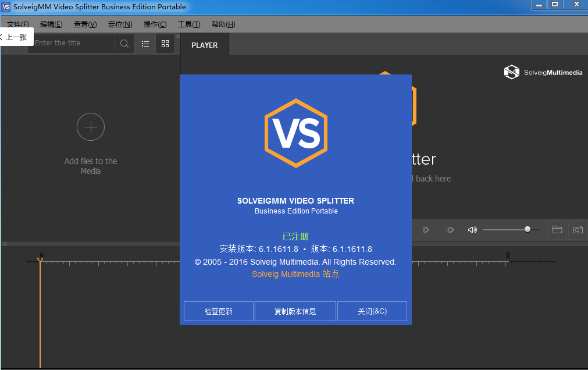
Task: Adjust the volume slider handle
Action: (528, 229)
